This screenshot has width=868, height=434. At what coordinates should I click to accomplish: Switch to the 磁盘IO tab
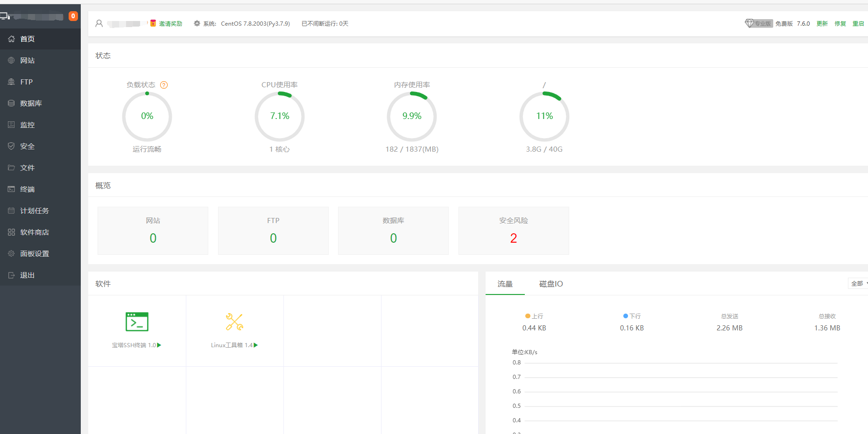click(x=551, y=284)
